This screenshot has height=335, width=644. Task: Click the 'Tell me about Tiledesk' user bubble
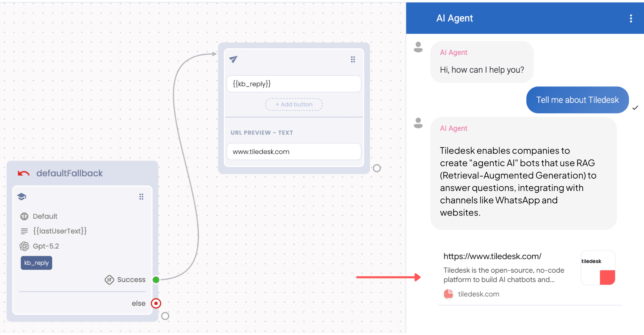click(x=578, y=100)
